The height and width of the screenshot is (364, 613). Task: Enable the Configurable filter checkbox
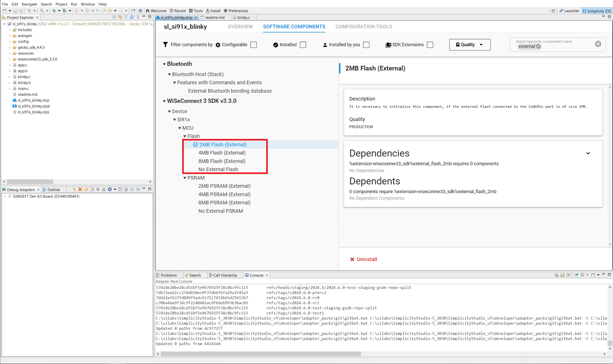tap(254, 45)
